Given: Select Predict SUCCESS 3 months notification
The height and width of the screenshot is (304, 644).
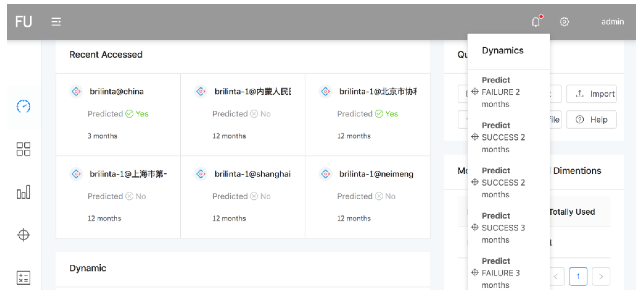Looking at the screenshot, I should tap(503, 228).
